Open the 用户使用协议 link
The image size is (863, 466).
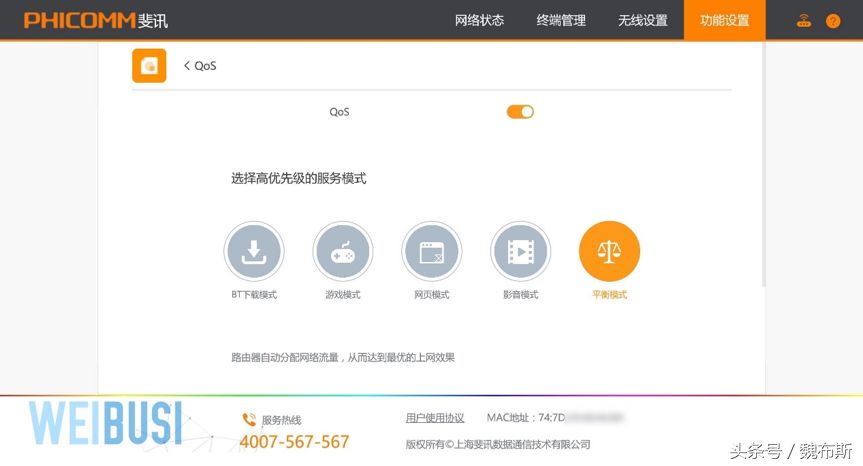coord(435,418)
